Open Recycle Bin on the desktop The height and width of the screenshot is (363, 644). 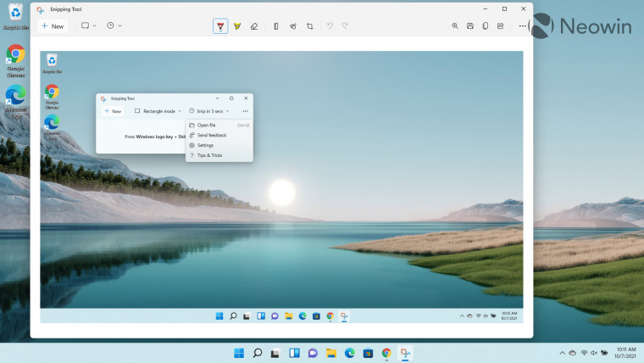(x=15, y=16)
